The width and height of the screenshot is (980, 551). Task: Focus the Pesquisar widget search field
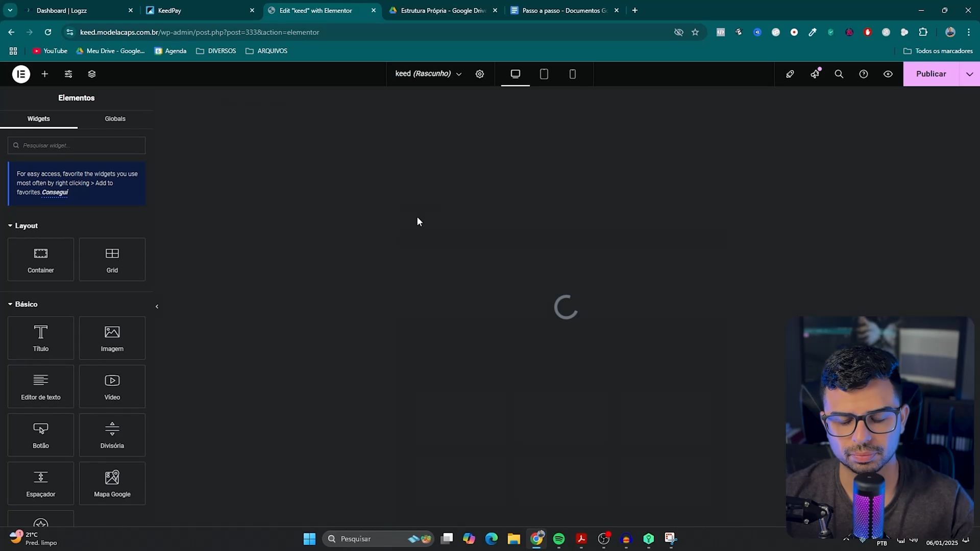pyautogui.click(x=77, y=145)
